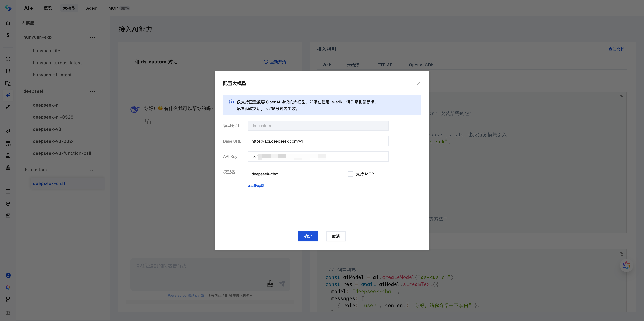Open the shopping bag sidebar icon
Screen dimensions: 644x321
click(x=8, y=216)
